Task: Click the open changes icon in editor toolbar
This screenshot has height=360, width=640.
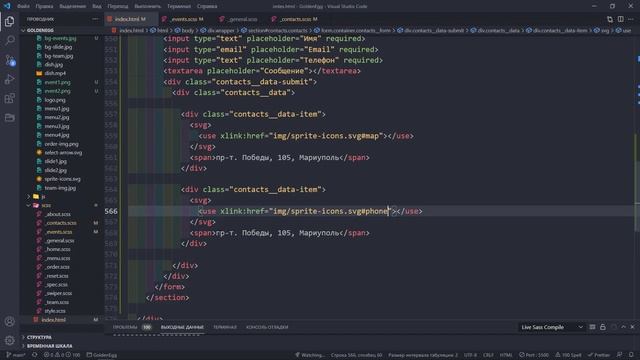Action: [x=610, y=19]
